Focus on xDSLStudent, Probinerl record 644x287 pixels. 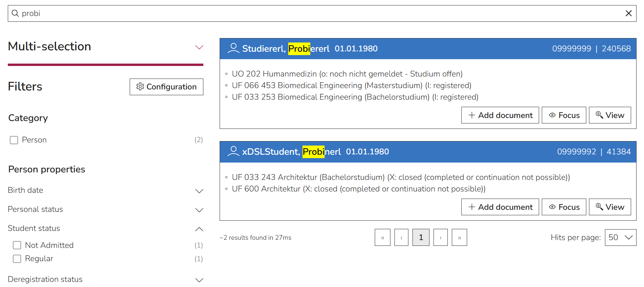pyautogui.click(x=564, y=207)
